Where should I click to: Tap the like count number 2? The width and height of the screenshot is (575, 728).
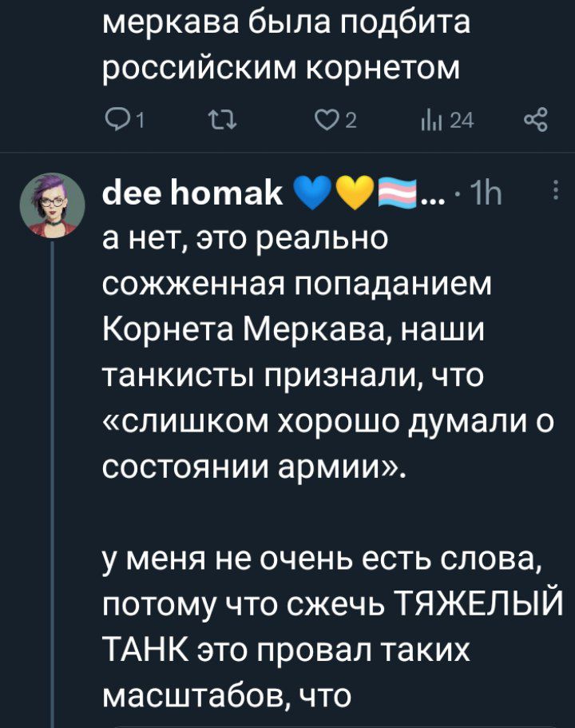pyautogui.click(x=351, y=121)
